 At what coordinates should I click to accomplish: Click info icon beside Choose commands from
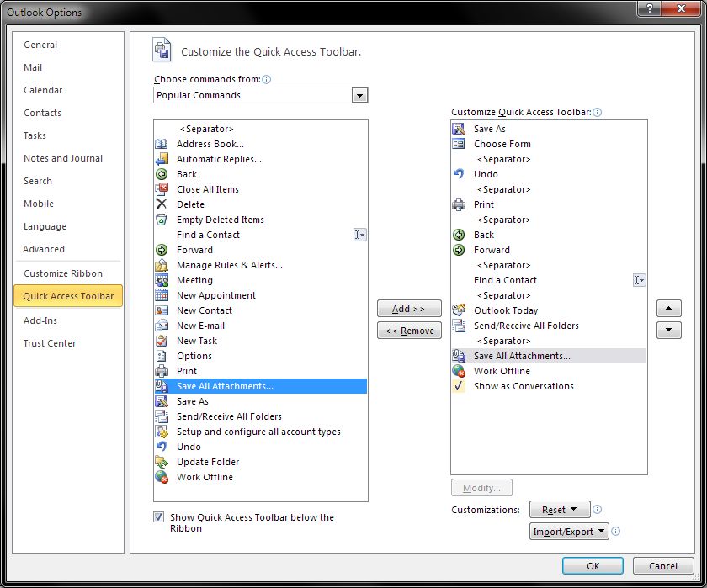267,80
